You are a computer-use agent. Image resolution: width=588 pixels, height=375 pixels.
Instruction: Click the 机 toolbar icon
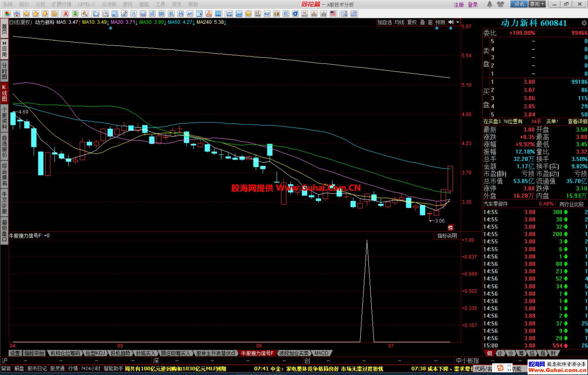171,14
